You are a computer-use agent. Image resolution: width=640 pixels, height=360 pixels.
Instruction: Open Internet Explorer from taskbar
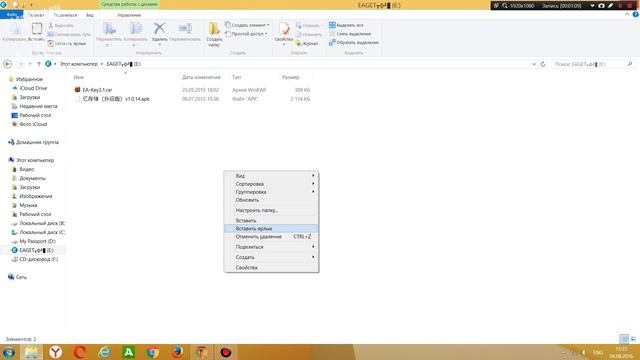click(x=104, y=352)
